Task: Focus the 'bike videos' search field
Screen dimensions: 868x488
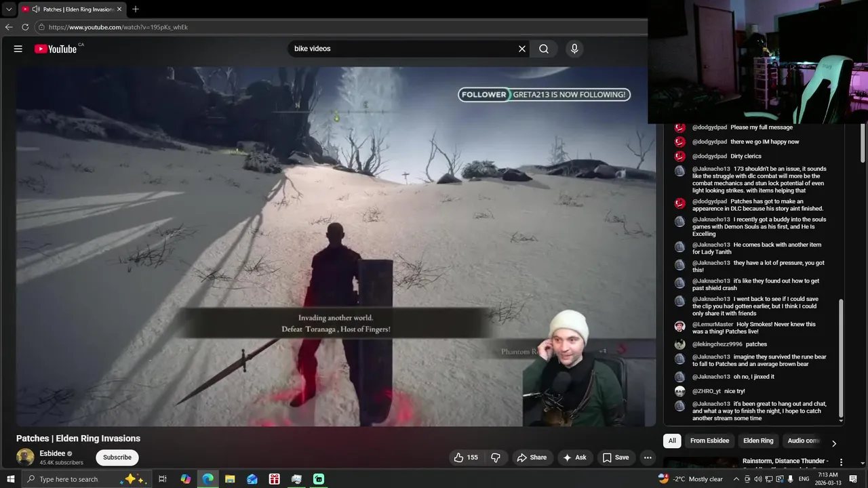Action: click(x=403, y=49)
